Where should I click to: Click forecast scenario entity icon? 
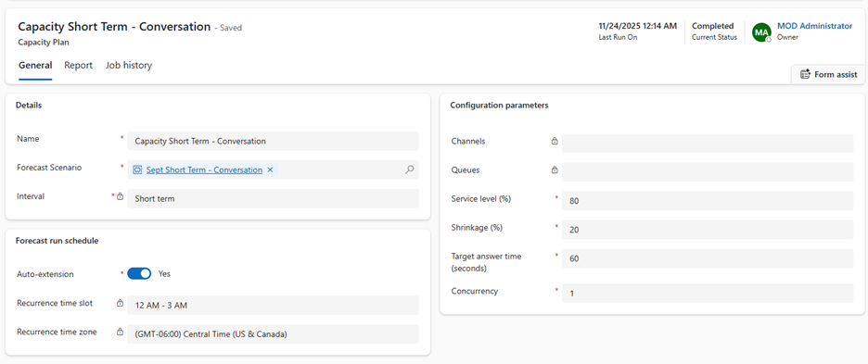(138, 169)
